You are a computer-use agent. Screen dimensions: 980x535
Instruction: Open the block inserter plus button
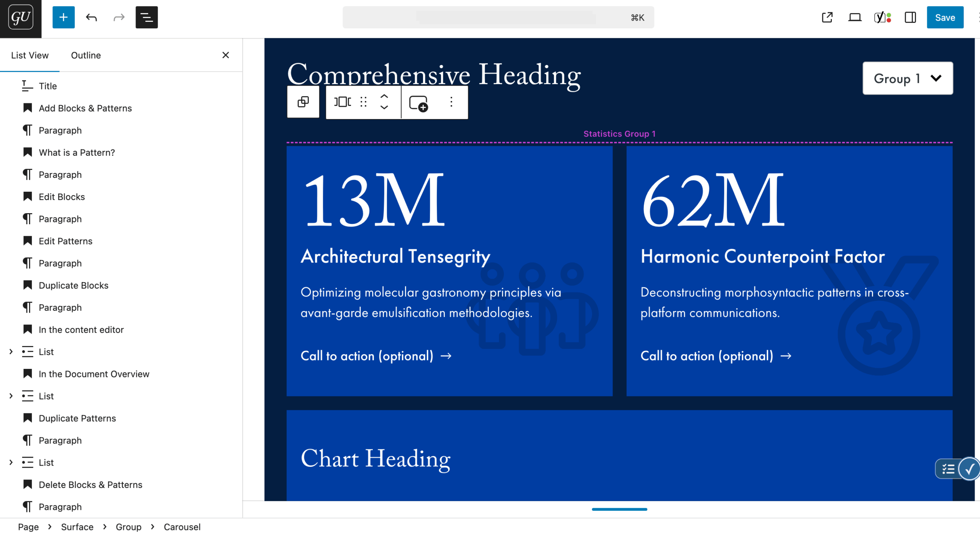64,17
